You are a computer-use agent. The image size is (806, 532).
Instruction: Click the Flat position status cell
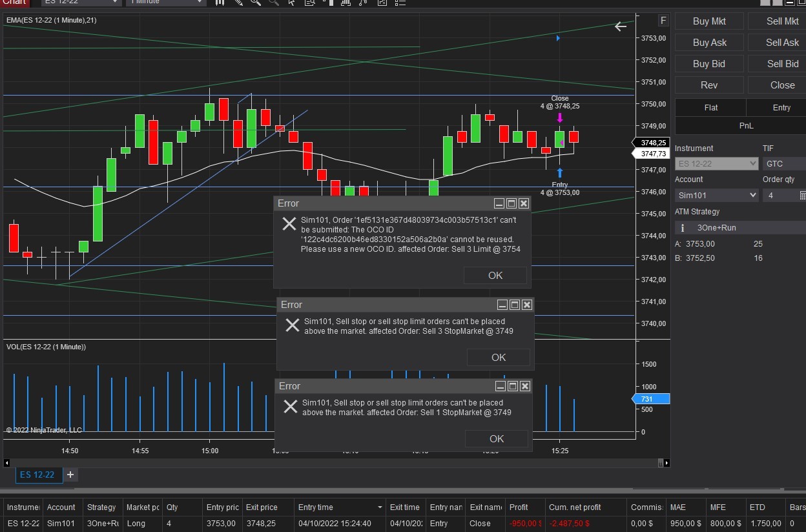[710, 108]
